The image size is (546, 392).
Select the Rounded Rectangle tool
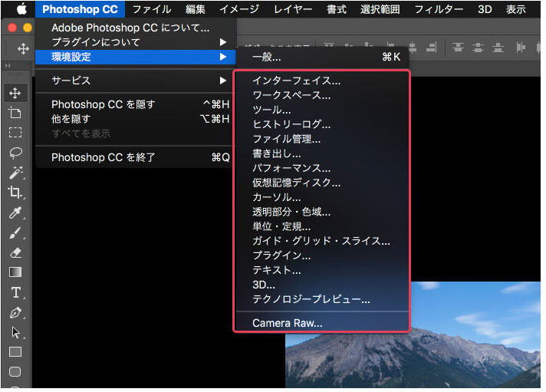15,372
